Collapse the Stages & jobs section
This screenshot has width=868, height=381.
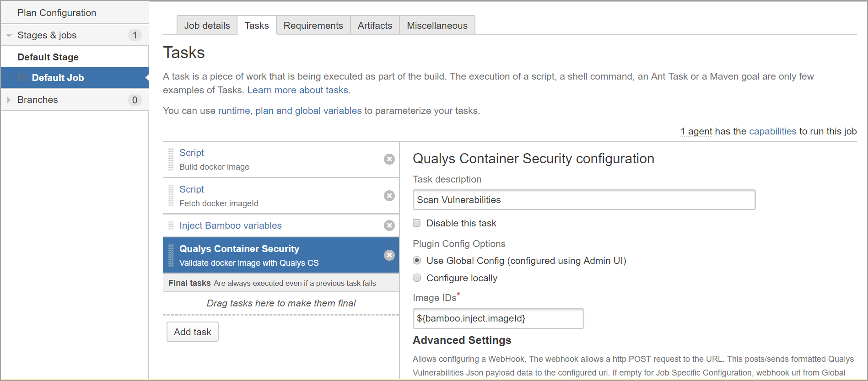9,35
